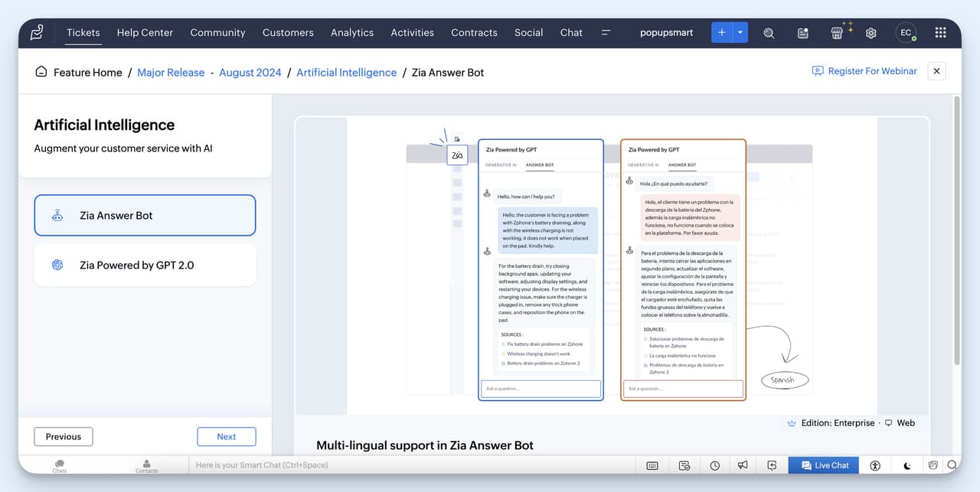
Task: Click the Register For Webinar link
Action: [872, 71]
